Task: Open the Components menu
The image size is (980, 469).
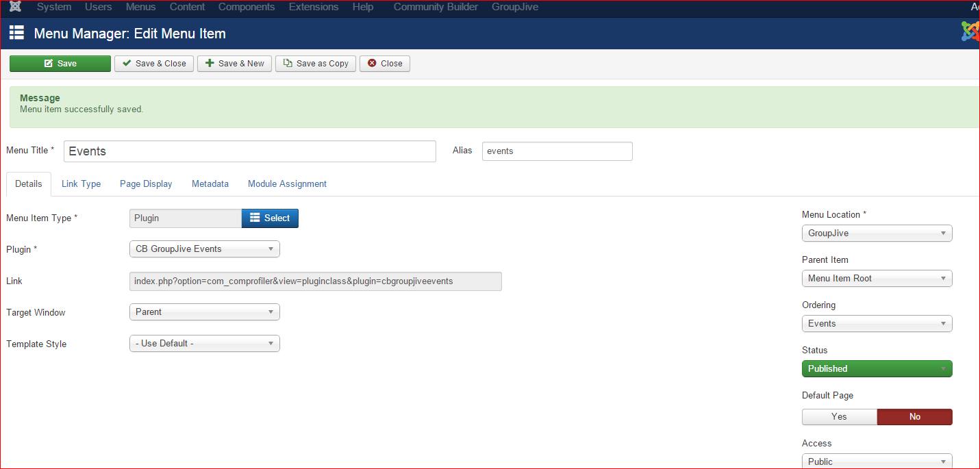Action: point(247,7)
